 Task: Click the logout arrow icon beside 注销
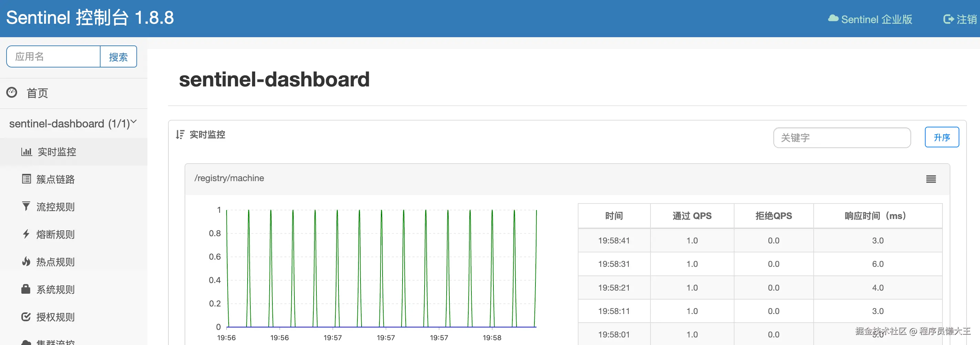click(x=948, y=19)
